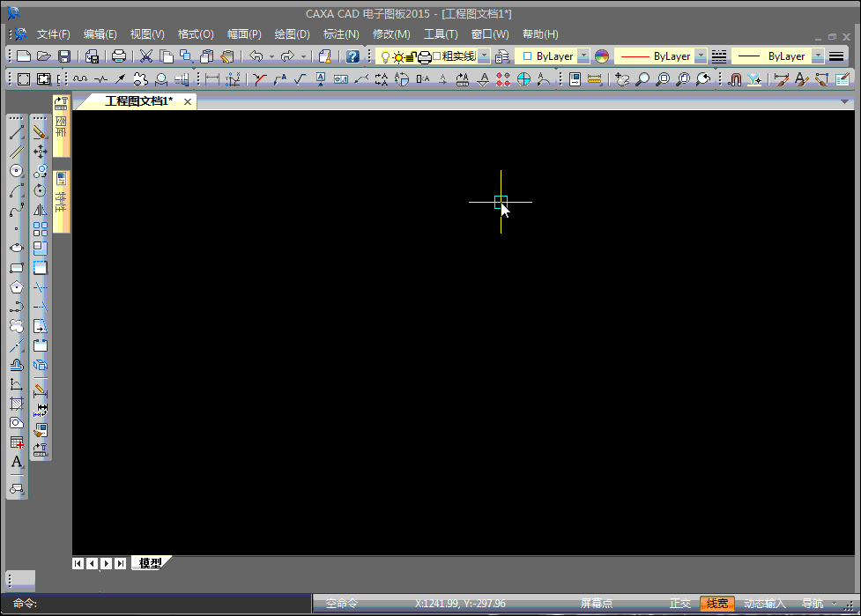
Task: Select the Text tool with letter A
Action: (17, 462)
